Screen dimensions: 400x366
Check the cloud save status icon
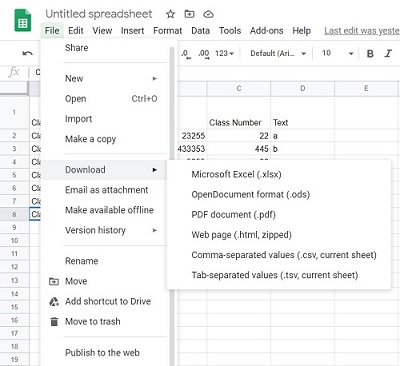[x=208, y=14]
